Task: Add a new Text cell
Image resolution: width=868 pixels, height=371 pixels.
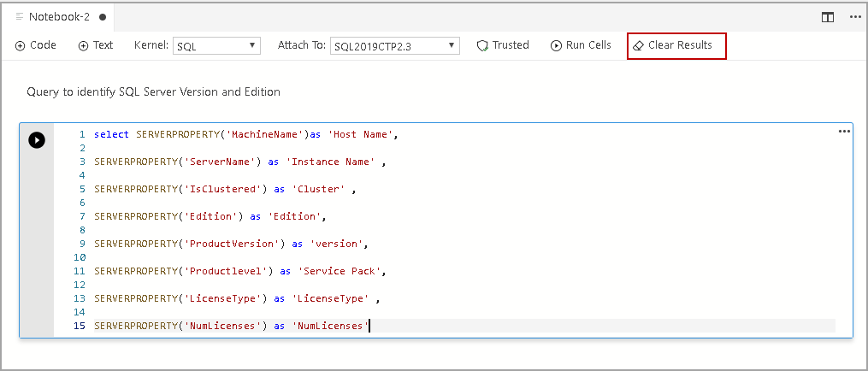Action: 96,45
